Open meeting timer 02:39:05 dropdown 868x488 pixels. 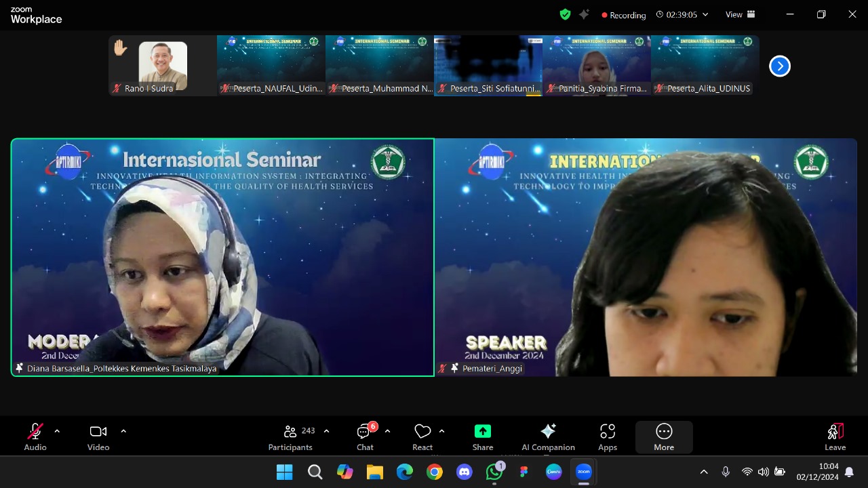tap(682, 15)
